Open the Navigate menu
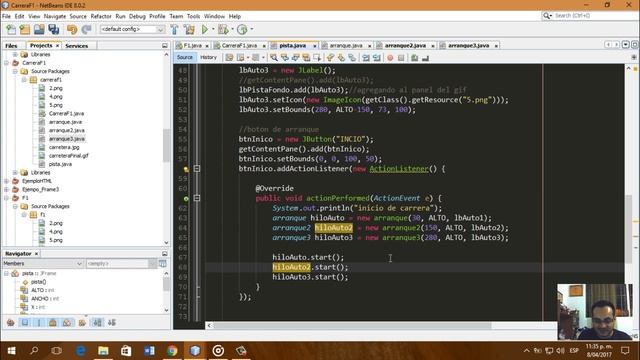Screen dimensions: 640x360 coord(55,16)
